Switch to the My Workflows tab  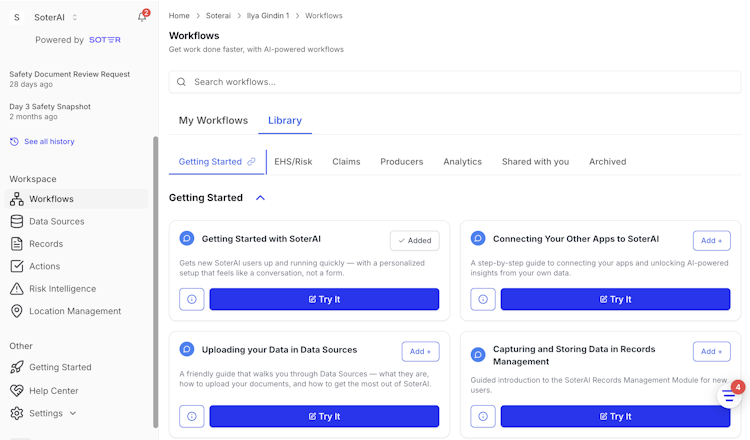[213, 121]
